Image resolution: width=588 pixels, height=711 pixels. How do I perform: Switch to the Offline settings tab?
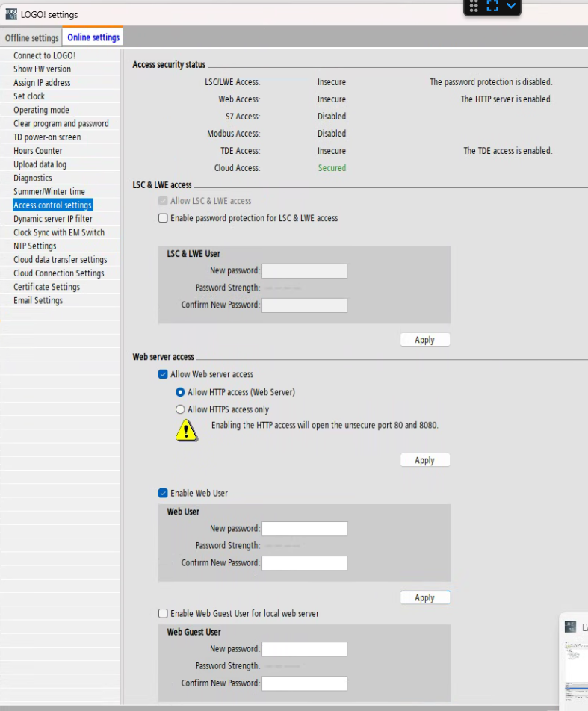tap(32, 37)
